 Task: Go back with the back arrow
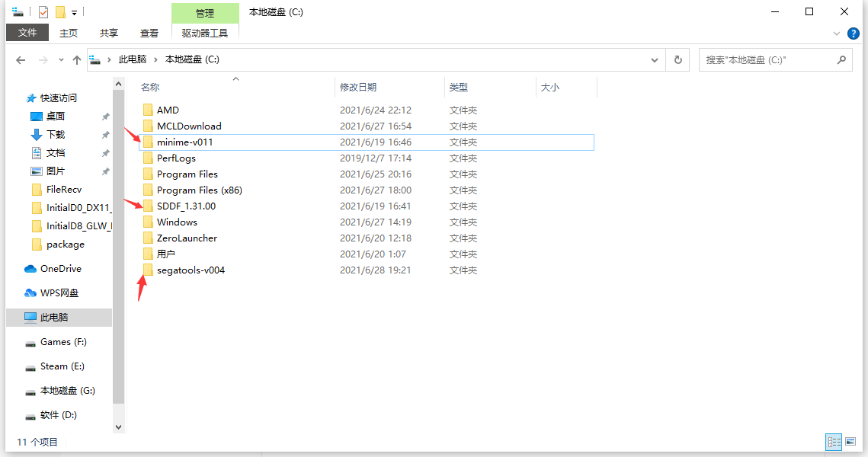(x=21, y=59)
